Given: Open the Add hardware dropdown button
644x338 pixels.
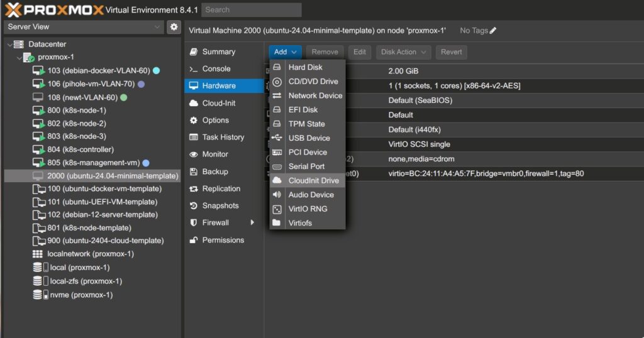Looking at the screenshot, I should pyautogui.click(x=285, y=52).
